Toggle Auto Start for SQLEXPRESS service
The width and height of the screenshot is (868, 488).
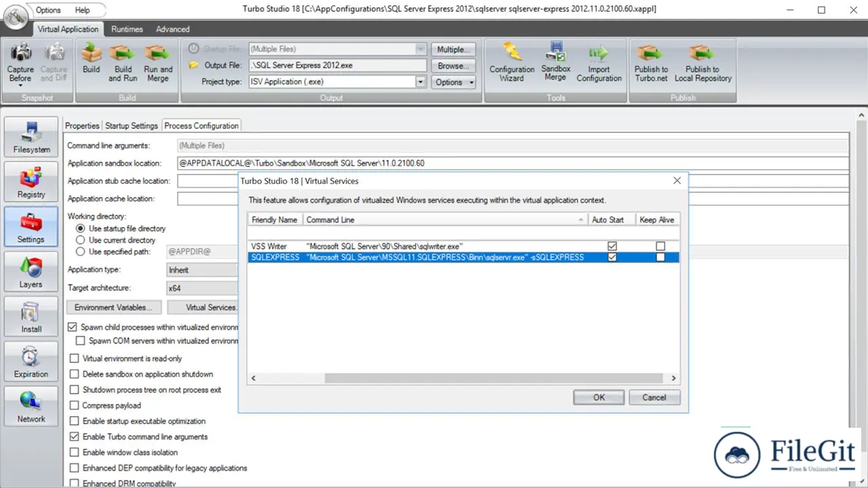(x=612, y=258)
